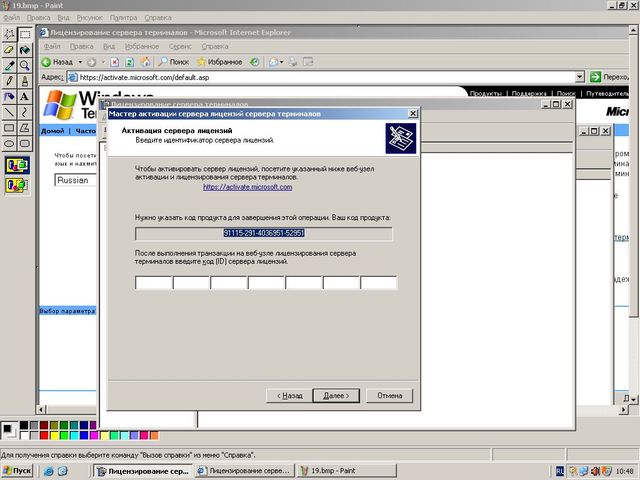Screen dimensions: 640x480
Task: Click the Далее button in the wizard
Action: pyautogui.click(x=336, y=396)
